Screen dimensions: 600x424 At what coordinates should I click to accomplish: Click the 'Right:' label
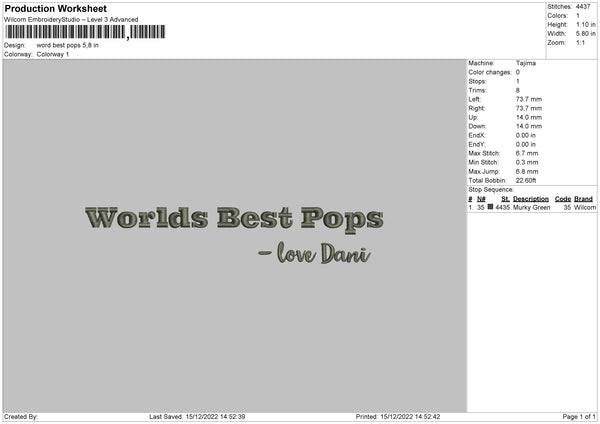[x=476, y=108]
